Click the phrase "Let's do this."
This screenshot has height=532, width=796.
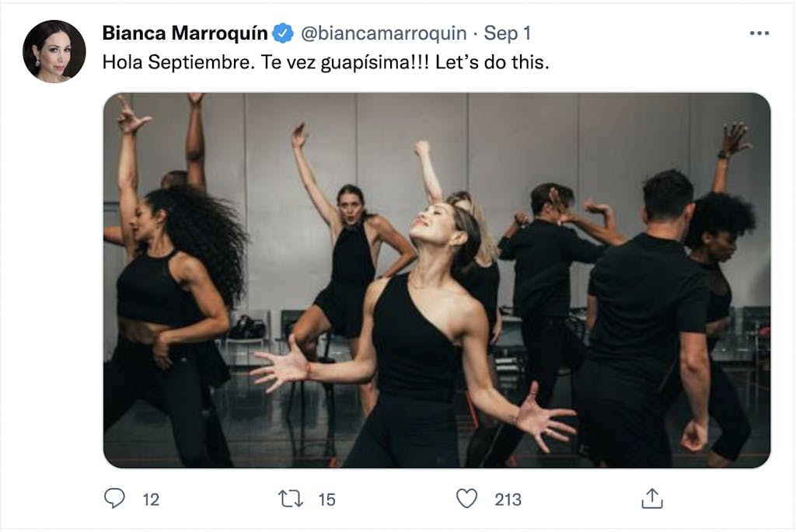pyautogui.click(x=492, y=63)
